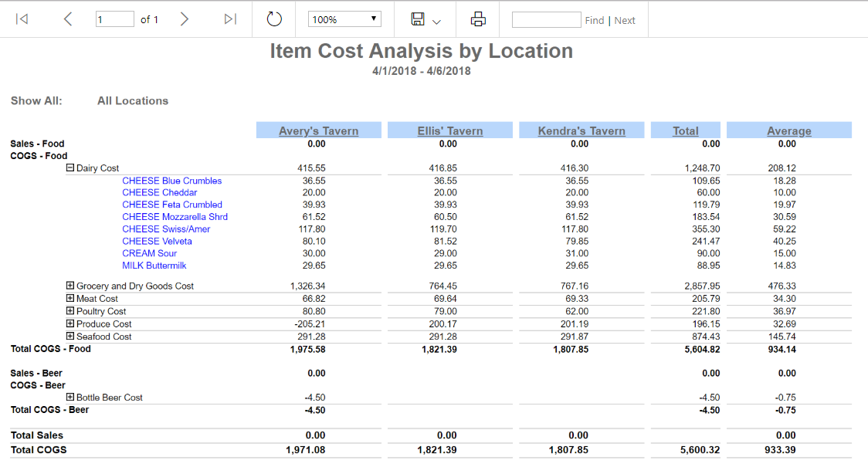
Task: Click Dairy Cost total value 1,248.70
Action: pyautogui.click(x=702, y=168)
